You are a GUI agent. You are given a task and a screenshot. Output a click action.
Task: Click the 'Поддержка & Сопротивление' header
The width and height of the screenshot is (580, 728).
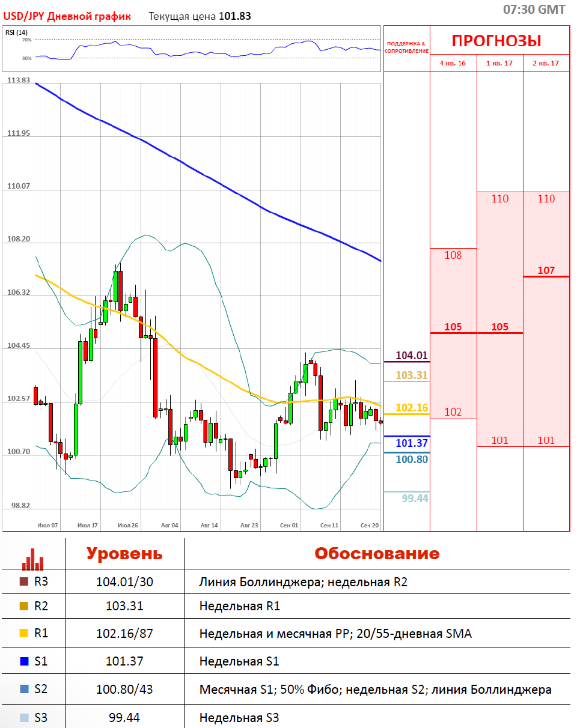click(x=406, y=47)
